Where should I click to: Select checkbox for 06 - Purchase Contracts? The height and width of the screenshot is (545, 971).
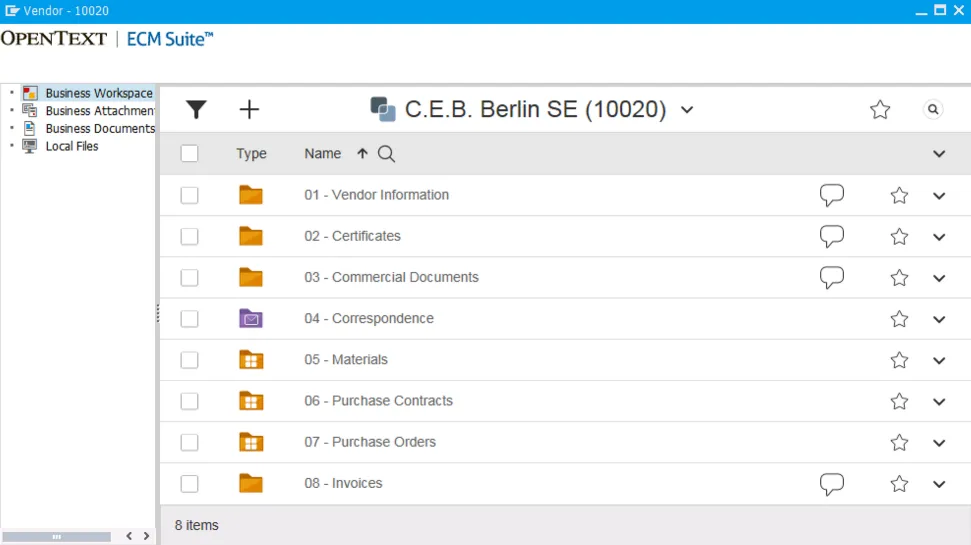coord(189,401)
